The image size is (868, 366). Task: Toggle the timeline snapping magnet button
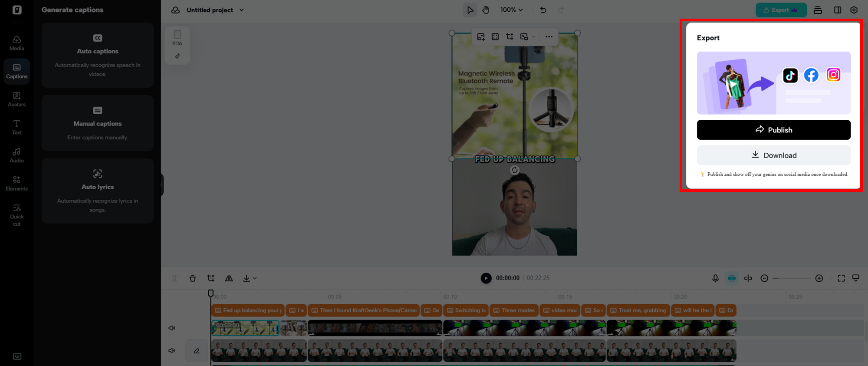(732, 278)
